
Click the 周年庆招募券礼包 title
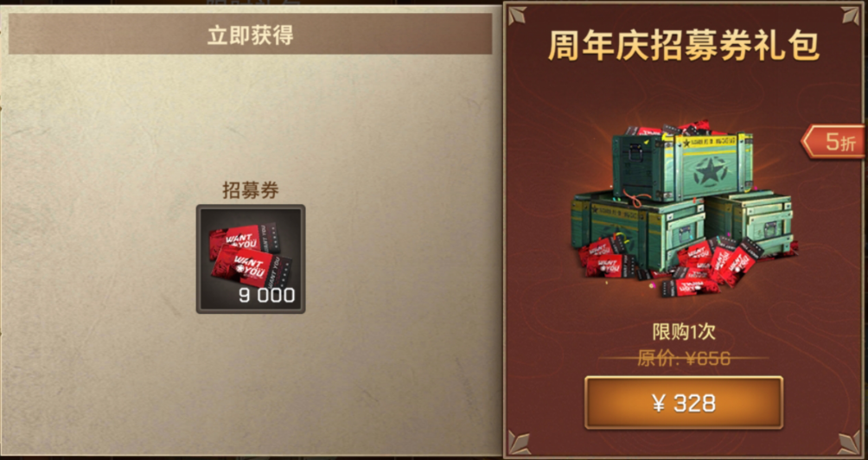[x=684, y=46]
